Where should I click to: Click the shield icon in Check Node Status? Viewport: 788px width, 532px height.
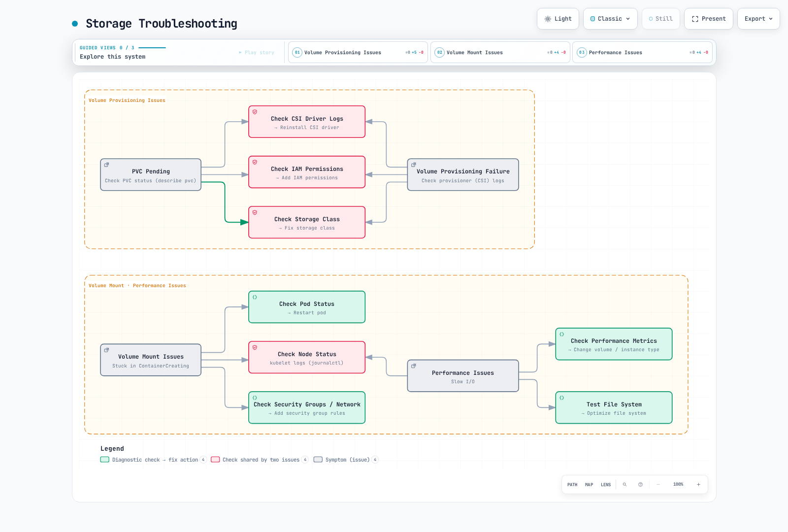255,347
